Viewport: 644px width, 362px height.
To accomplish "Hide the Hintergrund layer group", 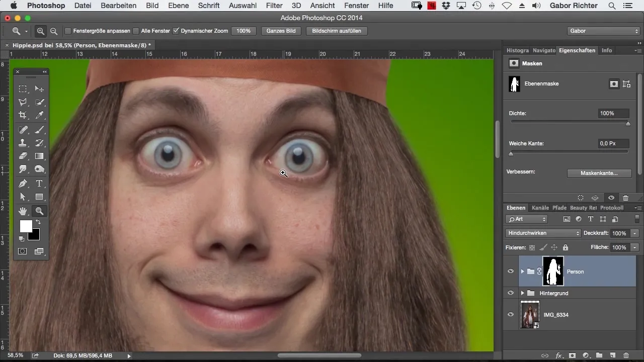I will [511, 293].
